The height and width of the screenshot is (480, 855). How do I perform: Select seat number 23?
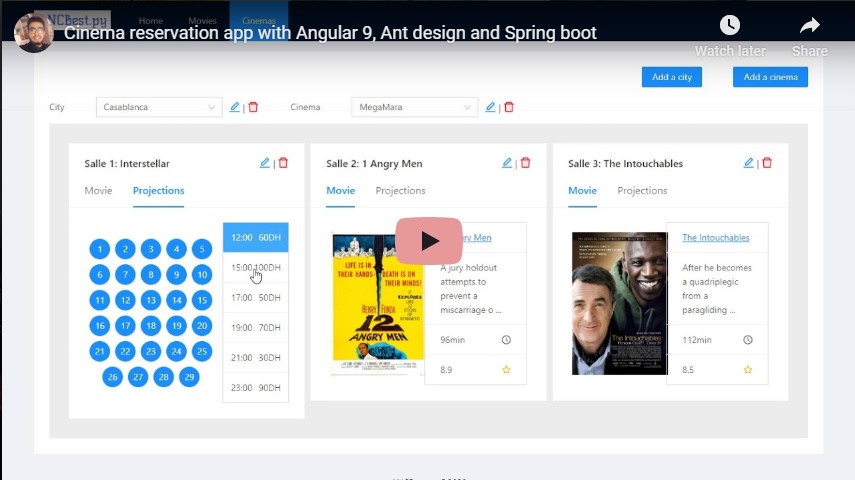click(x=151, y=351)
